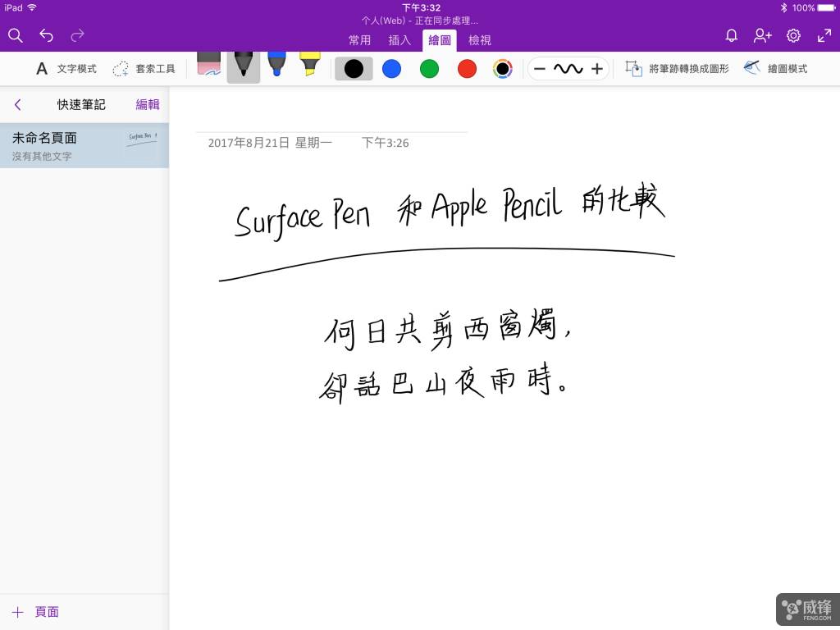Tap the 編輯 button in sidebar
Viewport: 840px width, 630px height.
[148, 104]
